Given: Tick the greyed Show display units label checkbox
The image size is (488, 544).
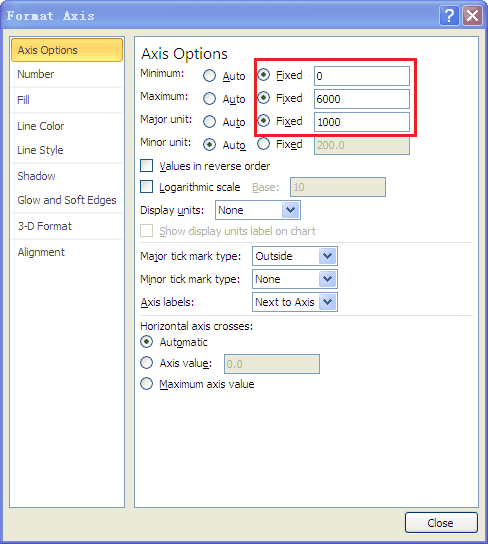Looking at the screenshot, I should 147,231.
